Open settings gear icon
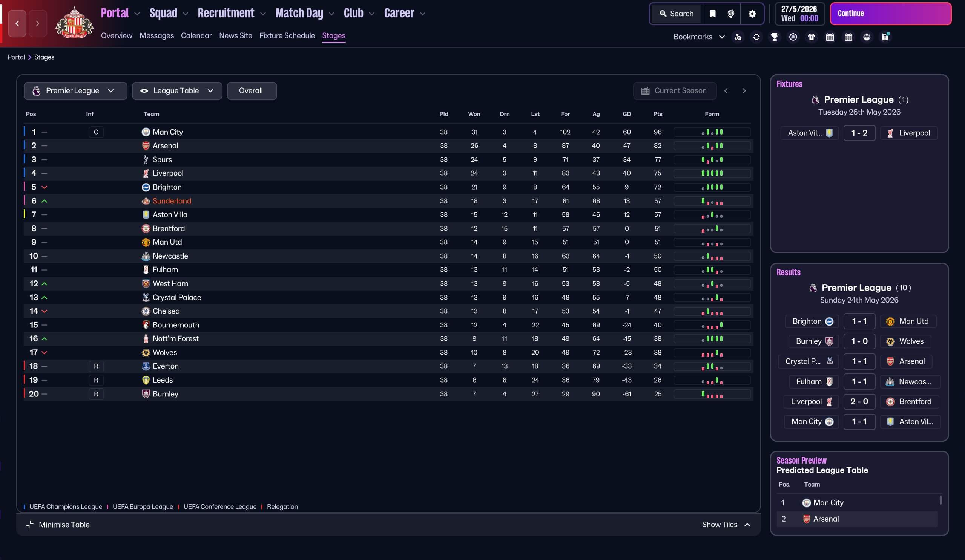The height and width of the screenshot is (560, 965). point(752,14)
